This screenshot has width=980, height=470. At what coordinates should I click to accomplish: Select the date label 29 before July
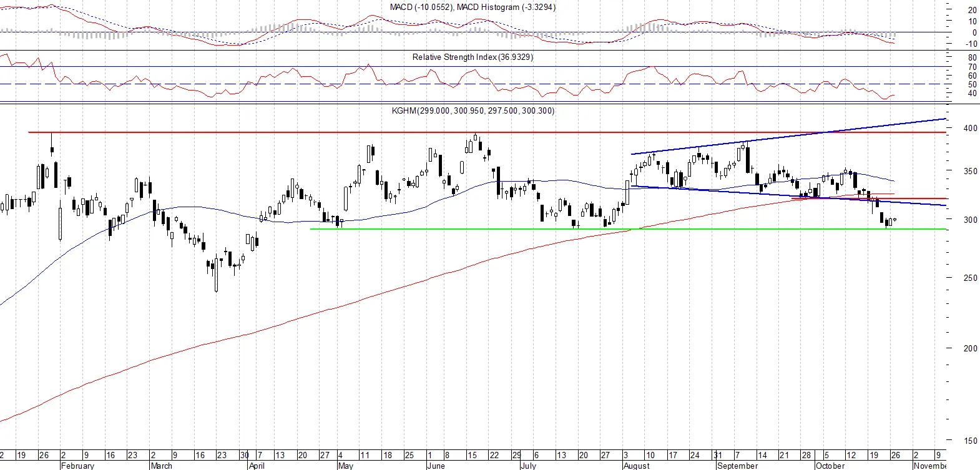coord(516,455)
